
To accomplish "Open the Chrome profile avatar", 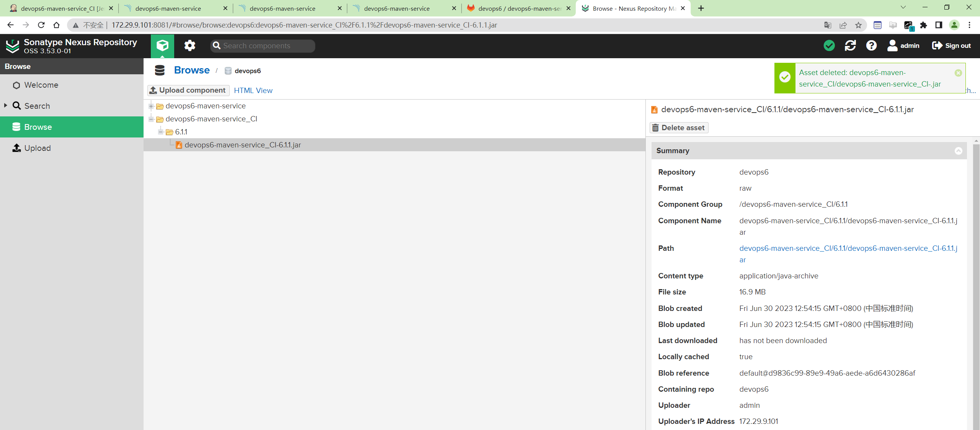I will click(x=954, y=25).
